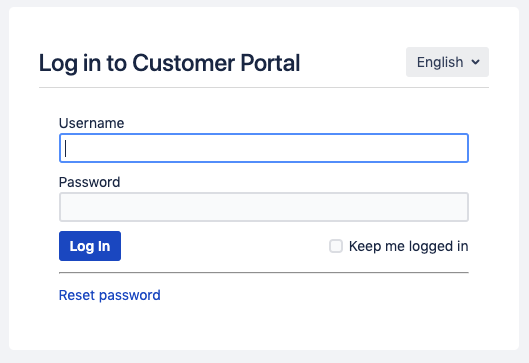This screenshot has height=363, width=529.
Task: Expand the language selector showing English
Action: [x=447, y=62]
